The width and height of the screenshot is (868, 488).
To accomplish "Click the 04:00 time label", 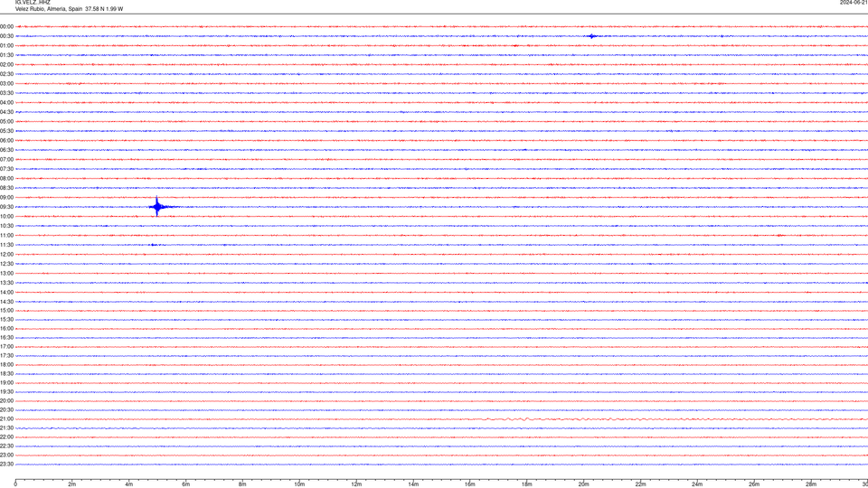I will 6,103.
